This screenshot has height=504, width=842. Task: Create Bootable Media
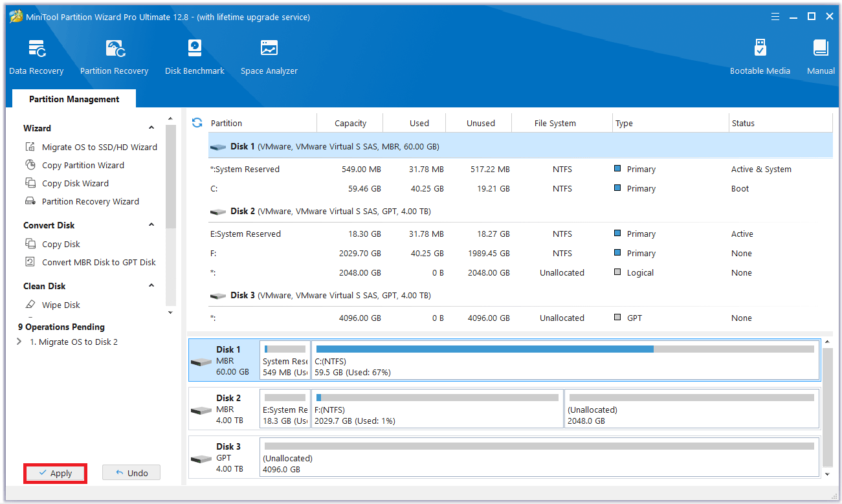760,58
